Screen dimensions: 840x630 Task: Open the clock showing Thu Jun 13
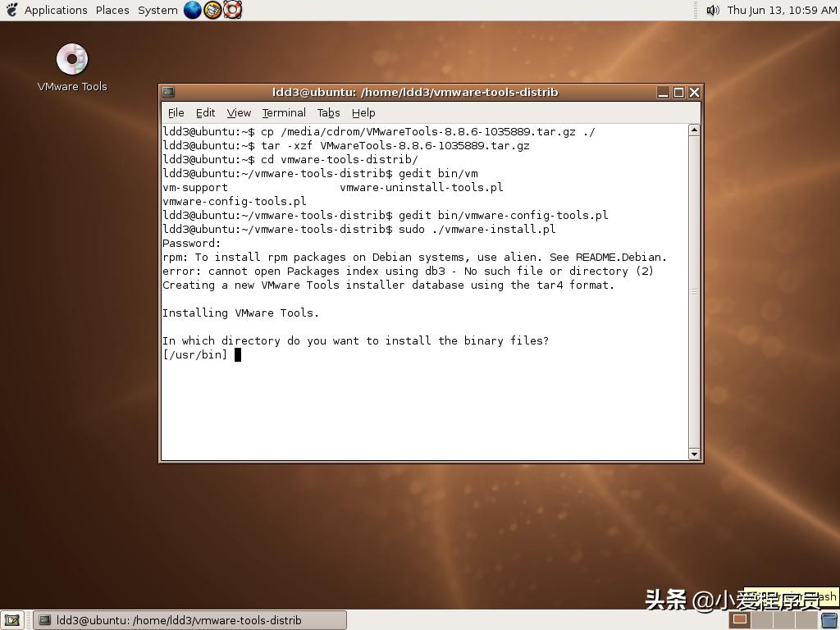pyautogui.click(x=782, y=10)
